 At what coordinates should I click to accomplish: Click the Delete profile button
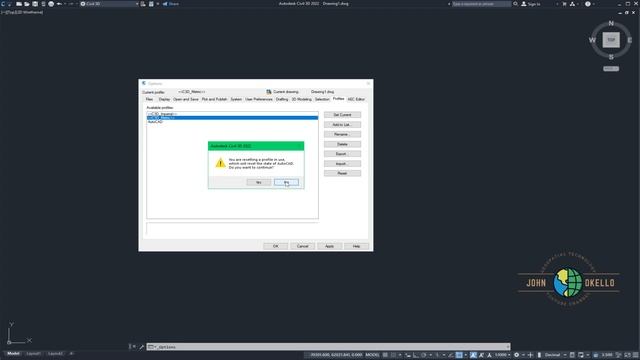pos(342,144)
